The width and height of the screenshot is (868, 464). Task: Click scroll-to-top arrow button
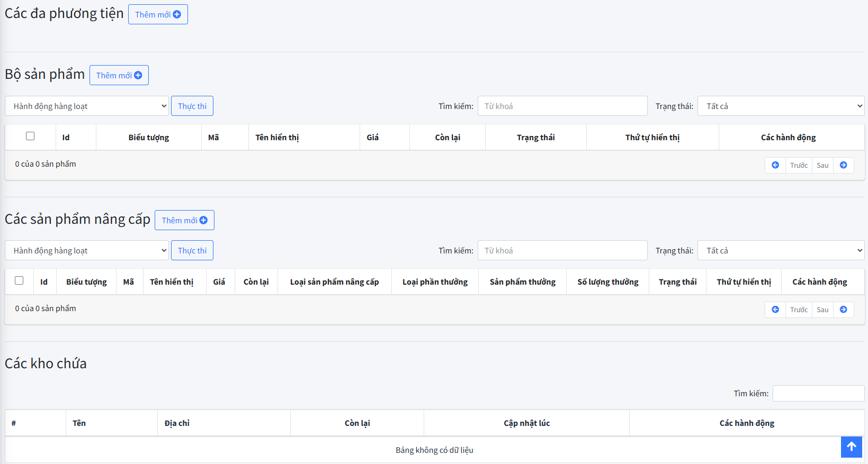pos(851,447)
